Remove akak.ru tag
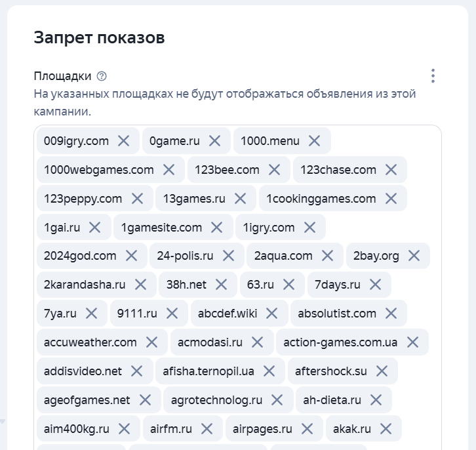476x450 pixels. 386,429
